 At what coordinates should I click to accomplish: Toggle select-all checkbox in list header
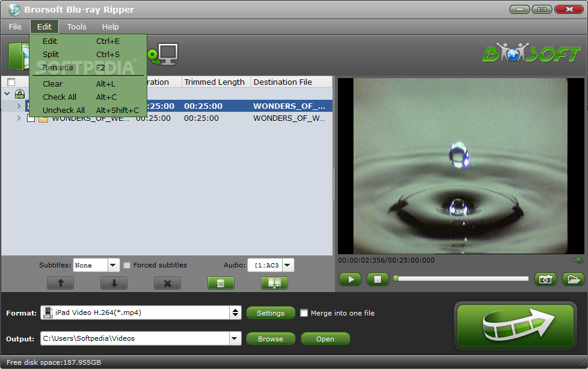[11, 82]
